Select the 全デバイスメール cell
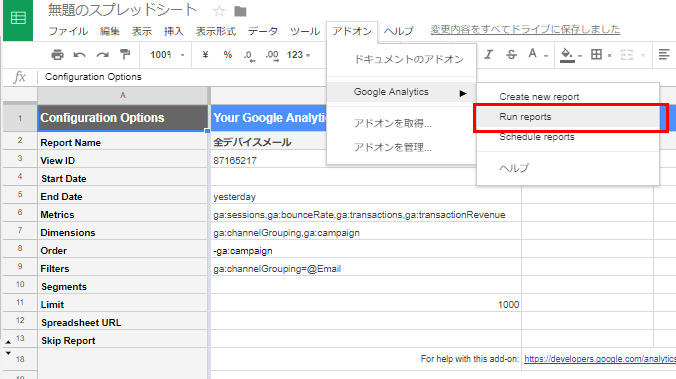 268,142
